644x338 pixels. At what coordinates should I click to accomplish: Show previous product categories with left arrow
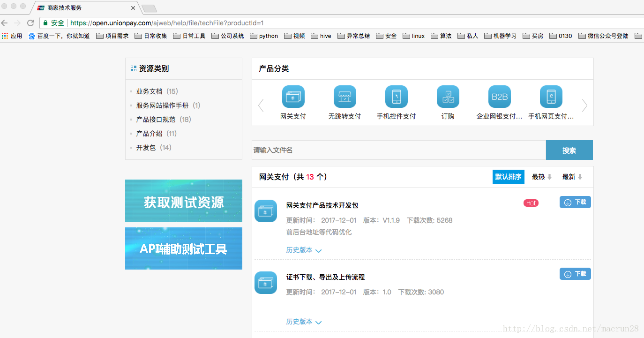(x=261, y=105)
